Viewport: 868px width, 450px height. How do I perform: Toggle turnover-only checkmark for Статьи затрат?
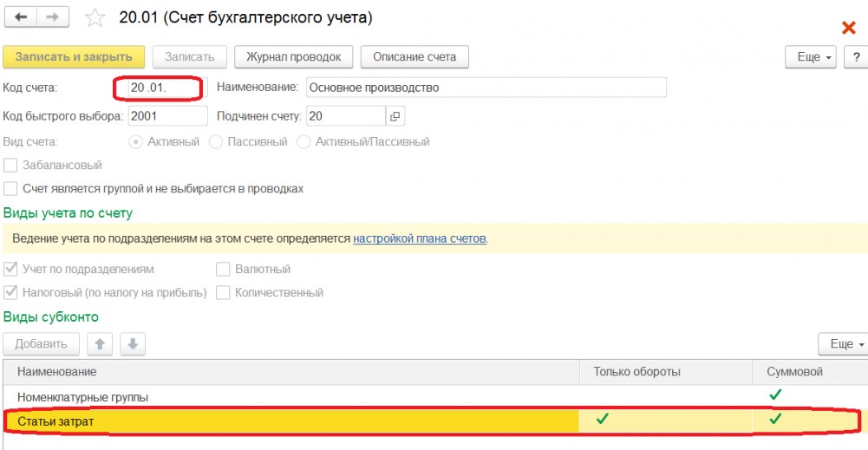tap(602, 420)
